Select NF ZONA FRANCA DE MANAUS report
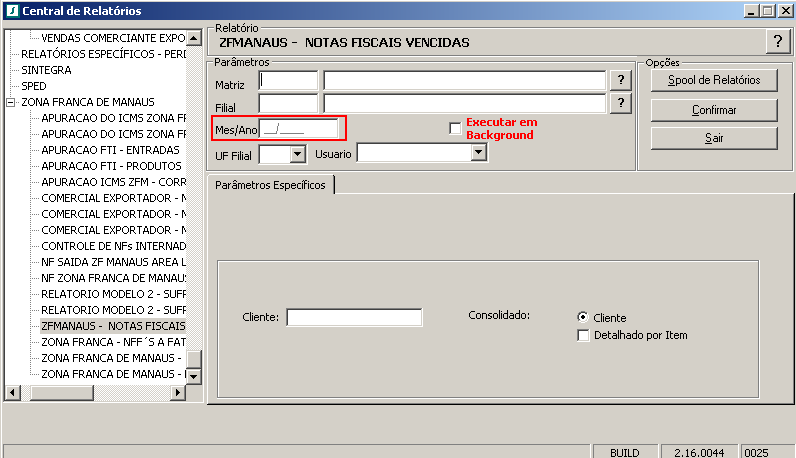 (114, 278)
